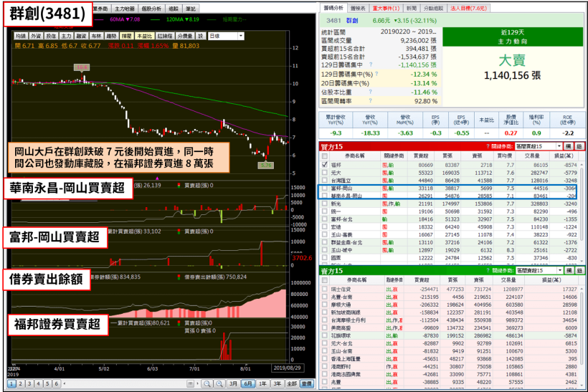Switch to chart page 1

[x=11, y=383]
